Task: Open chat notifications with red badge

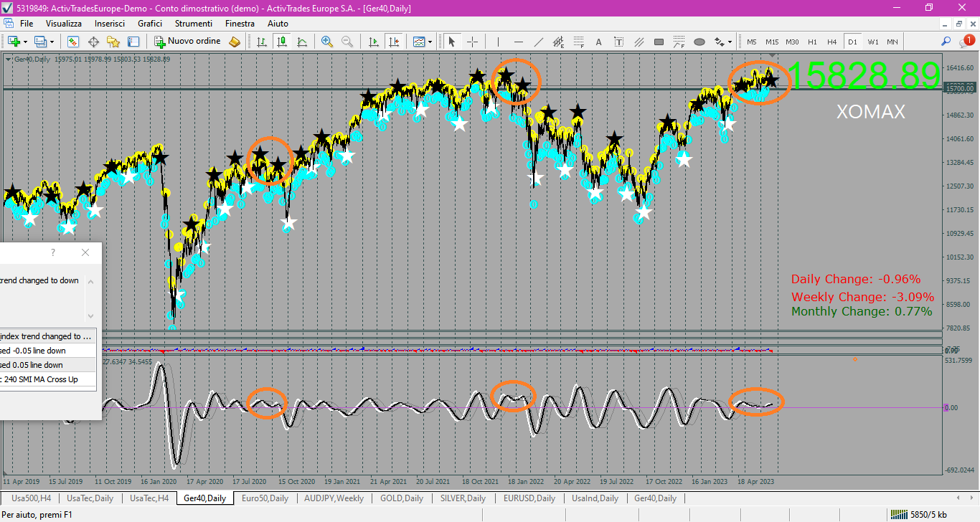Action: pos(966,42)
